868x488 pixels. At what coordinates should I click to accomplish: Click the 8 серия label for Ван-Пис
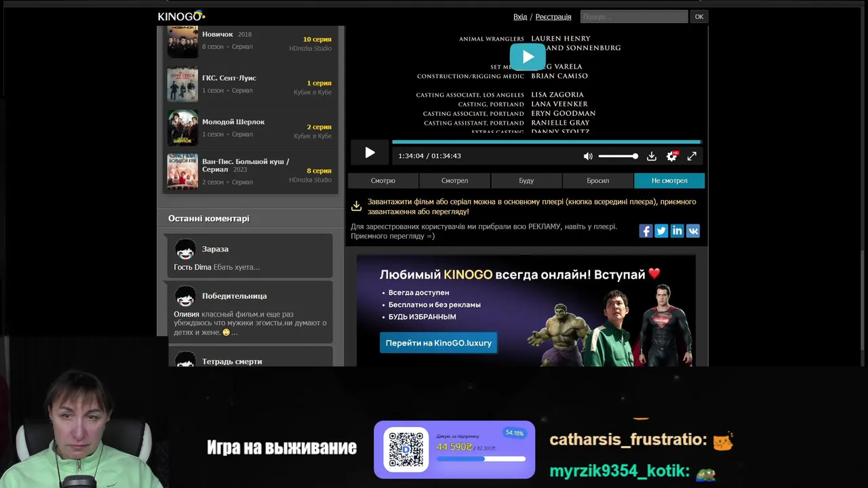(319, 171)
